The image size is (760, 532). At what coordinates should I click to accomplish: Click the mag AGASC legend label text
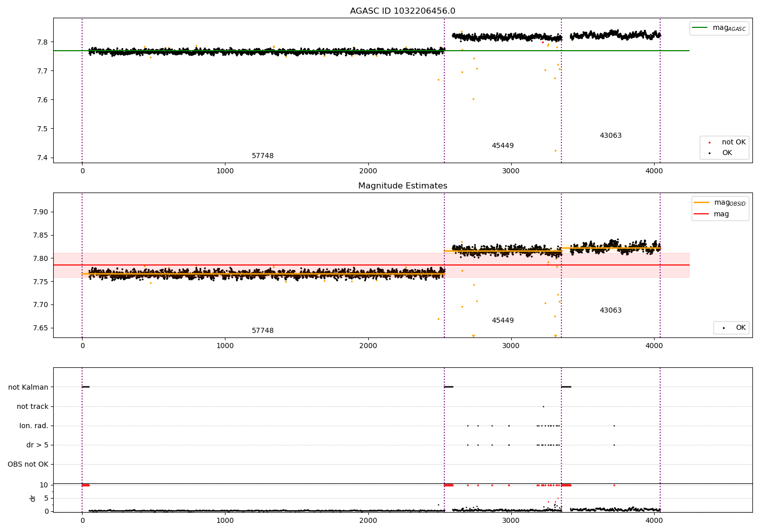(729, 28)
